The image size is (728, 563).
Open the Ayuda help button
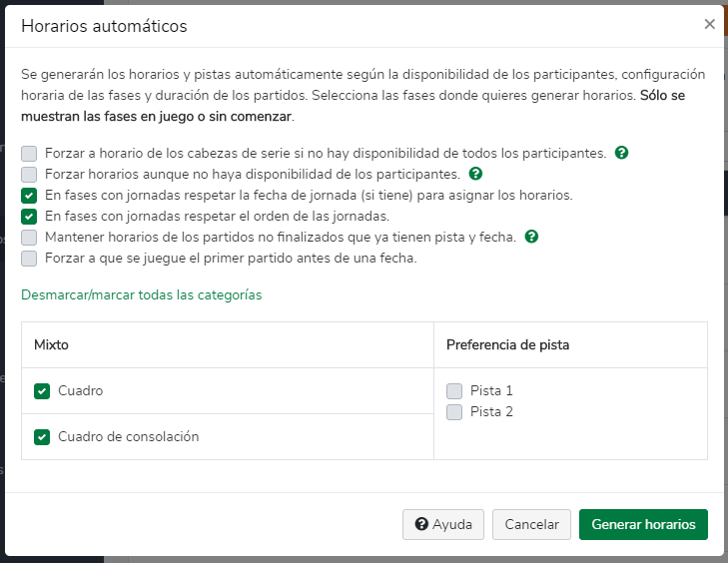pyautogui.click(x=443, y=524)
